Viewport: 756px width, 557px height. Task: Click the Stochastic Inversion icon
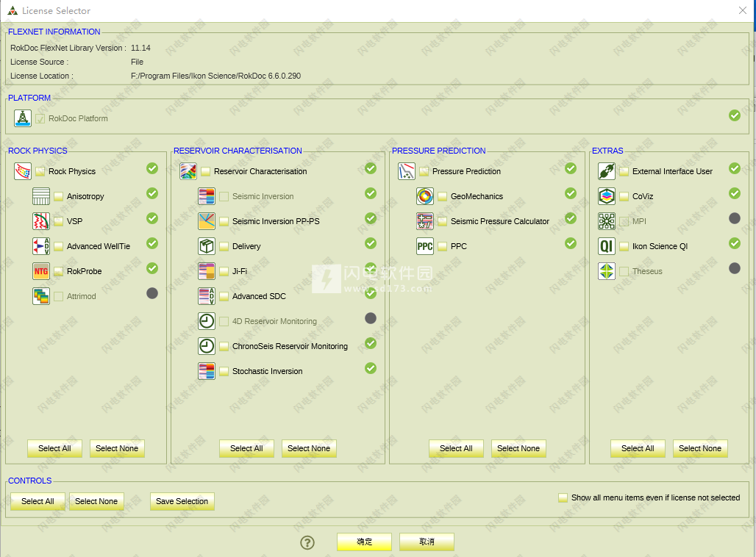[207, 372]
